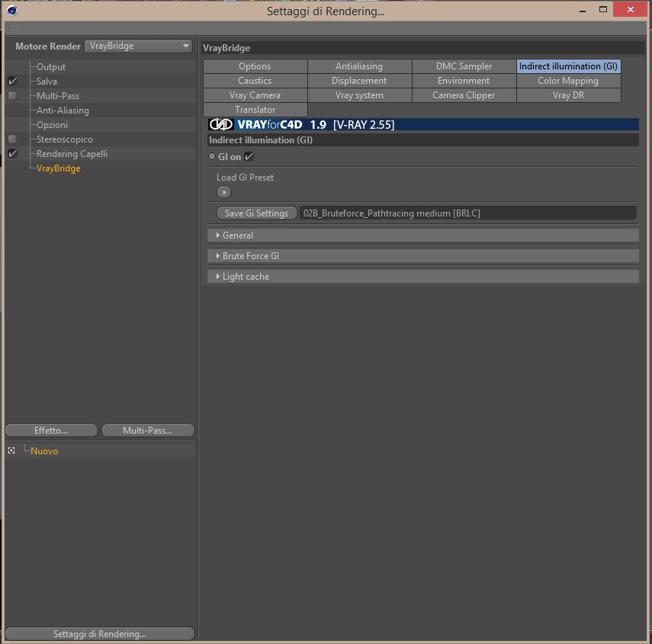
Task: Click the target icon beside Nuovo
Action: pos(11,451)
